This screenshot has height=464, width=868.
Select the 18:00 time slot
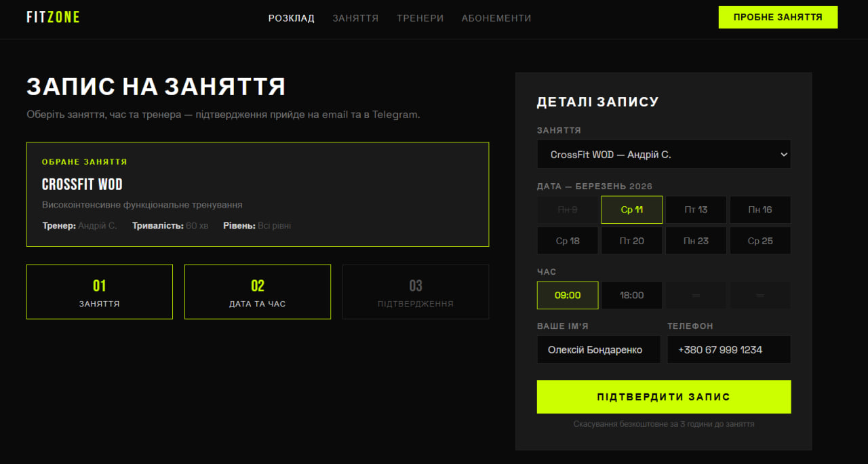(631, 295)
